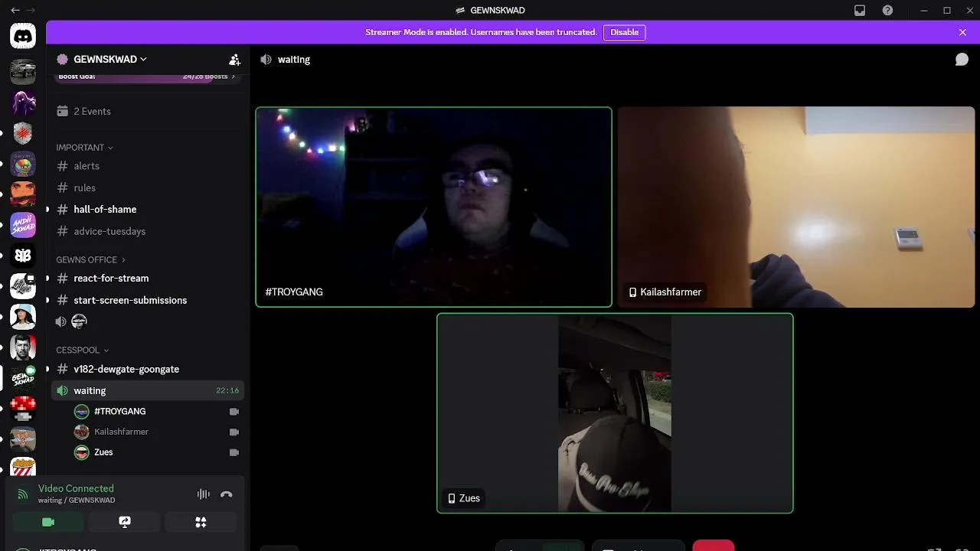
Task: Click camera indicator beside #TROYGANG in list
Action: 234,412
